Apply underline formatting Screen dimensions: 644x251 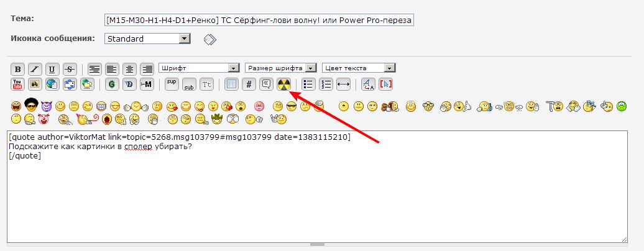pos(53,69)
